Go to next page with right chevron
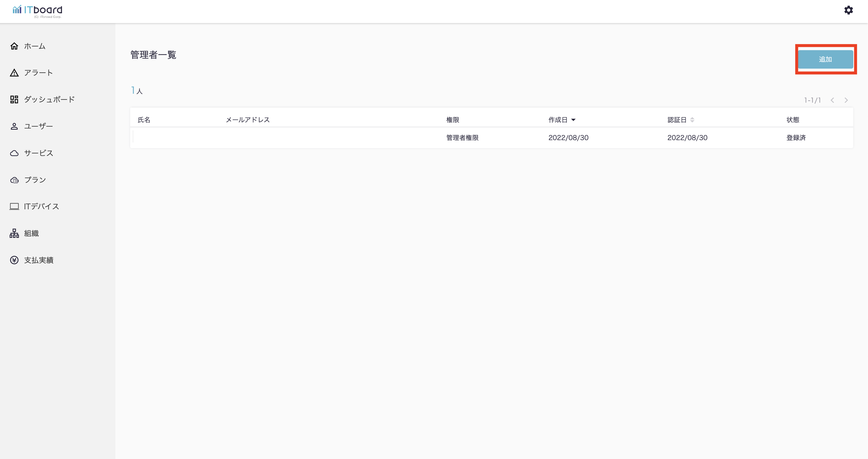This screenshot has height=459, width=868. (846, 100)
